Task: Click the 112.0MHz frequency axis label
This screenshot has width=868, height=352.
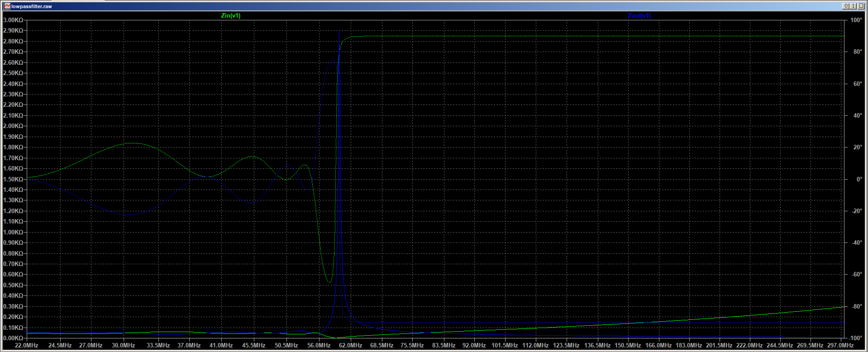Action: [535, 345]
